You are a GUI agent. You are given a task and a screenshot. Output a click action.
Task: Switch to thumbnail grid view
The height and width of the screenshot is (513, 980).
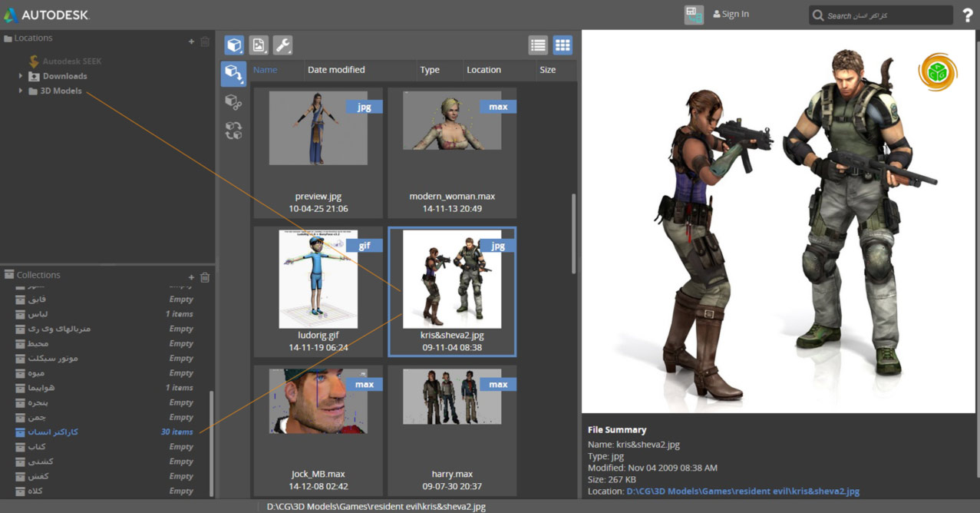[x=563, y=45]
